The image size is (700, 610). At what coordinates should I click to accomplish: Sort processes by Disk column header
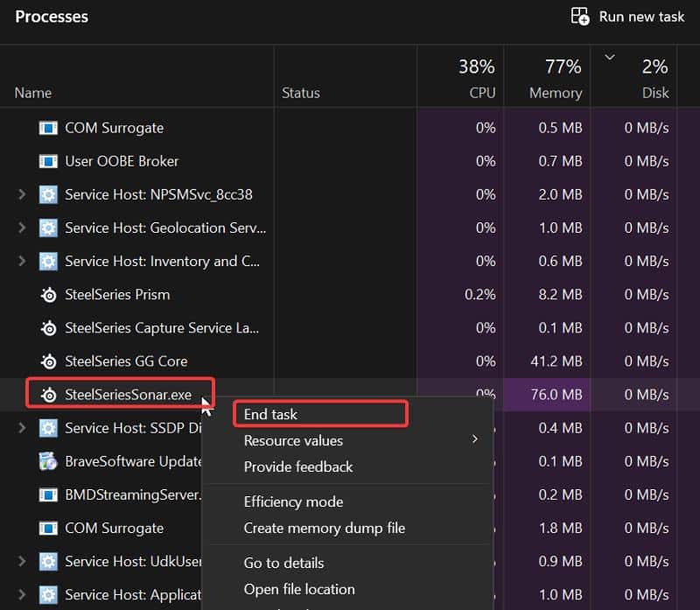[655, 93]
